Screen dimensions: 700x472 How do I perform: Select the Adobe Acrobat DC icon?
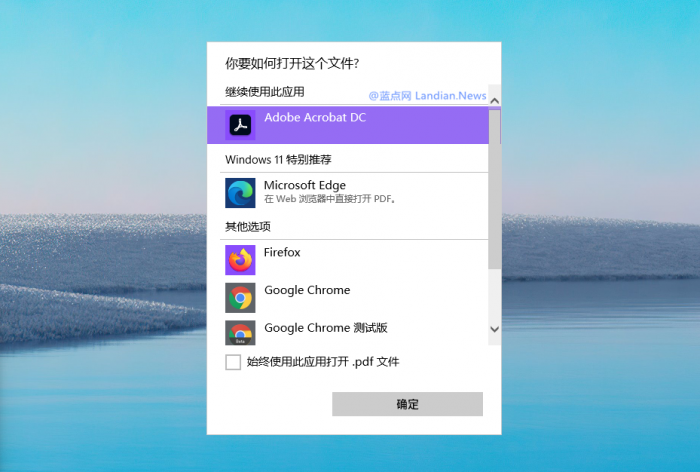point(240,125)
